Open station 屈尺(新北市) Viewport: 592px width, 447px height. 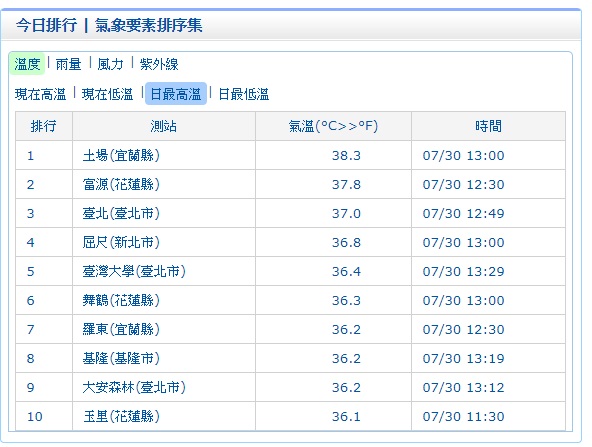(121, 242)
